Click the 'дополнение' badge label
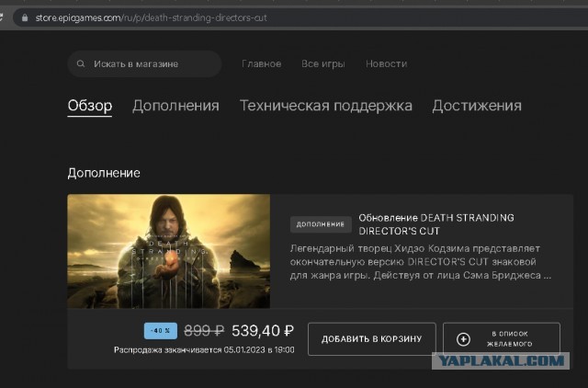This screenshot has height=388, width=588. coord(321,224)
